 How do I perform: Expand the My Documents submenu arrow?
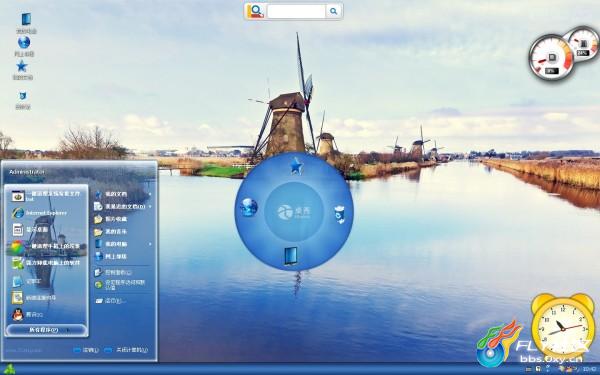click(x=150, y=194)
